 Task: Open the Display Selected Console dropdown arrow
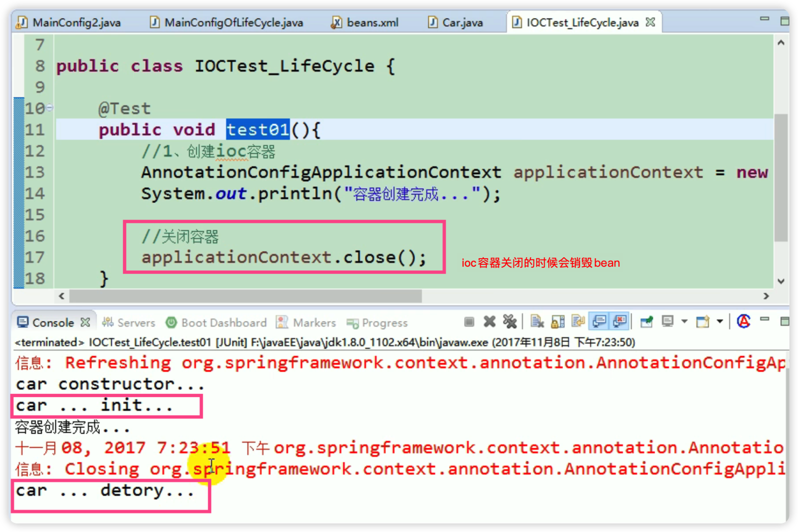click(684, 322)
